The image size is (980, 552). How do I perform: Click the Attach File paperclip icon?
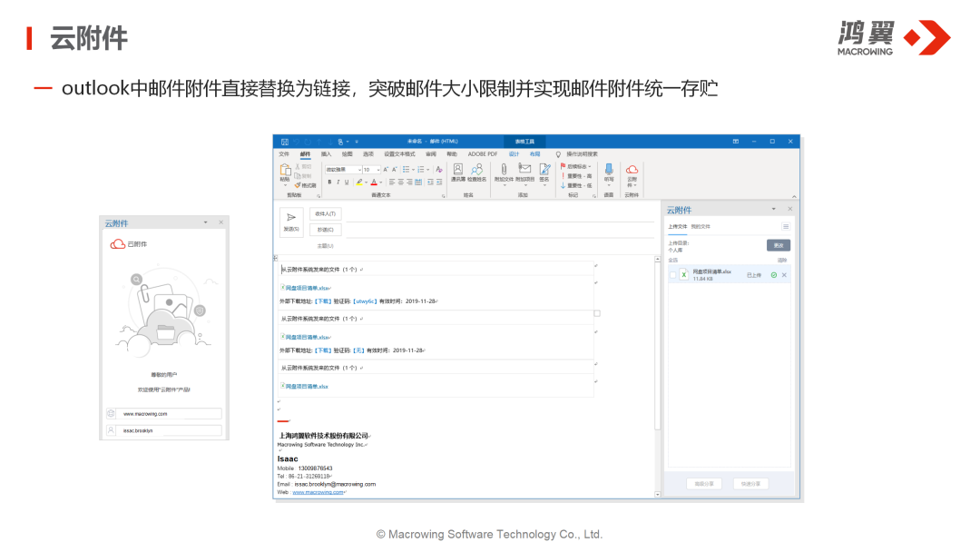[x=504, y=169]
